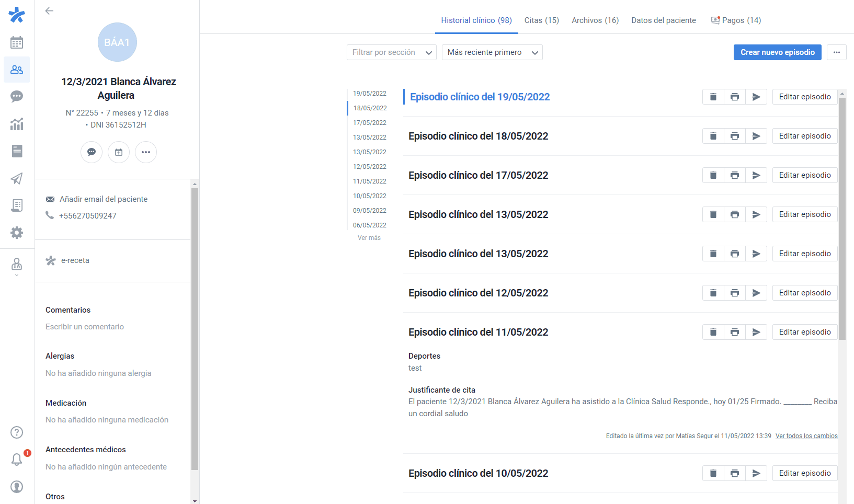Screen dimensions: 854x504
Task: Open the chat messages icon in sidebar
Action: pos(17,97)
